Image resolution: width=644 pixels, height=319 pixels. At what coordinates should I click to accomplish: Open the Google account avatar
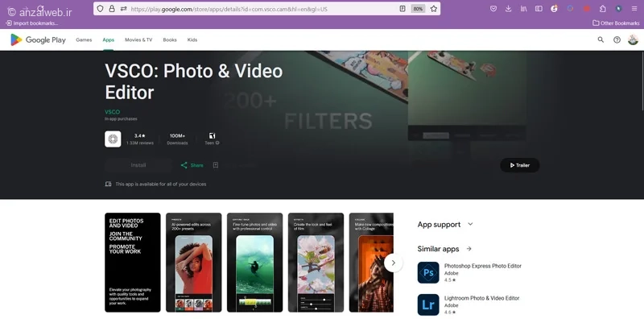coord(633,40)
